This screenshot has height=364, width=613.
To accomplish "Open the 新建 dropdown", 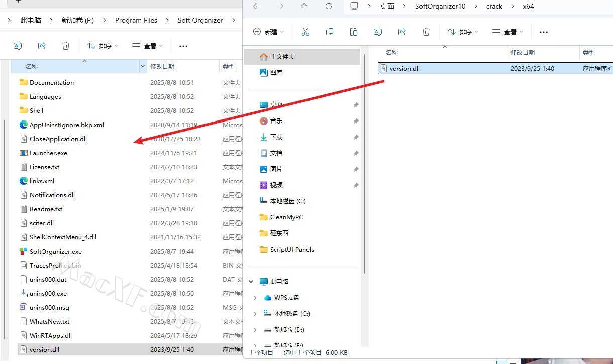I will 268,32.
